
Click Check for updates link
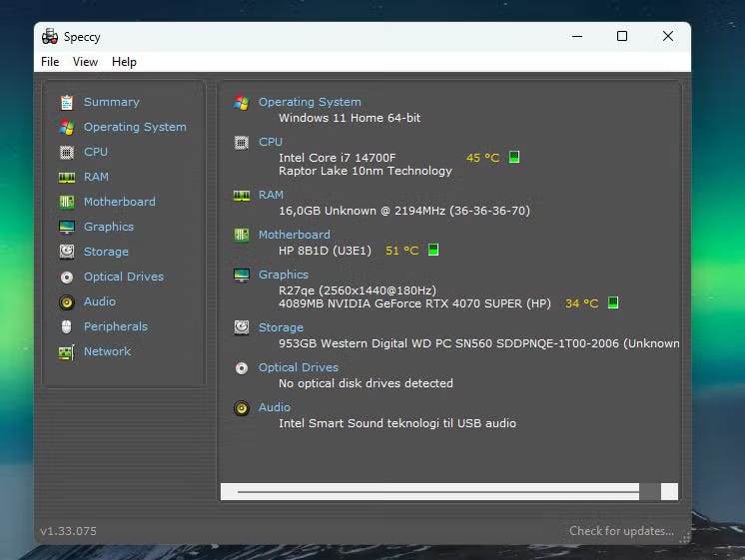point(621,531)
